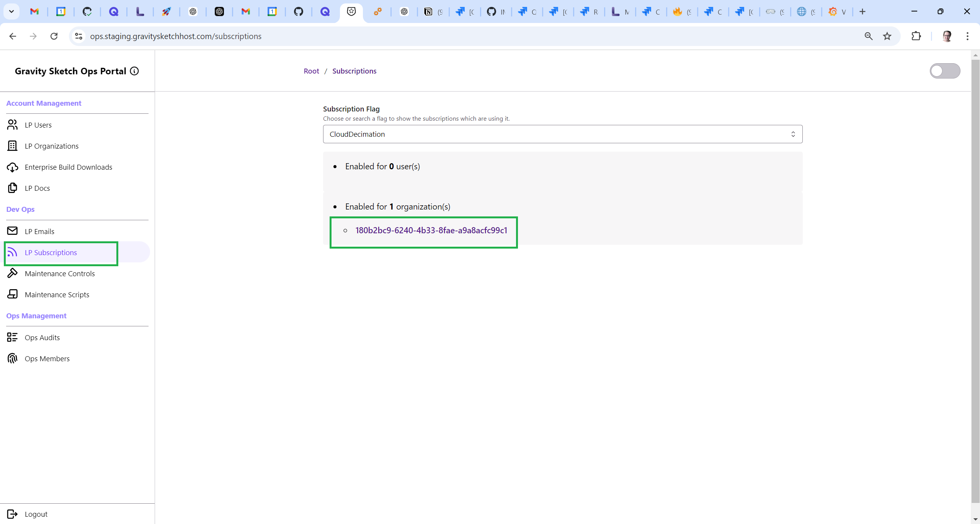This screenshot has width=980, height=524.
Task: Click 'Enabled for 1 organization(s)' text
Action: coord(397,206)
